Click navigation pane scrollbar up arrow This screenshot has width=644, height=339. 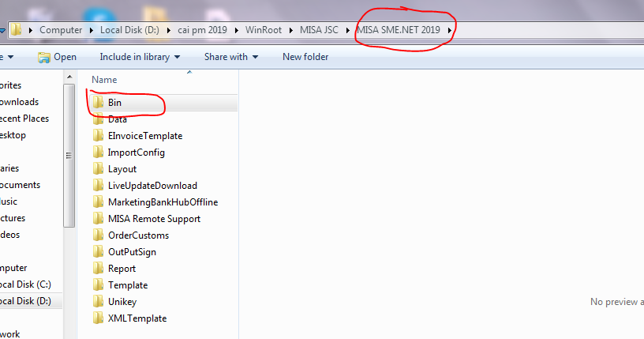pyautogui.click(x=69, y=77)
